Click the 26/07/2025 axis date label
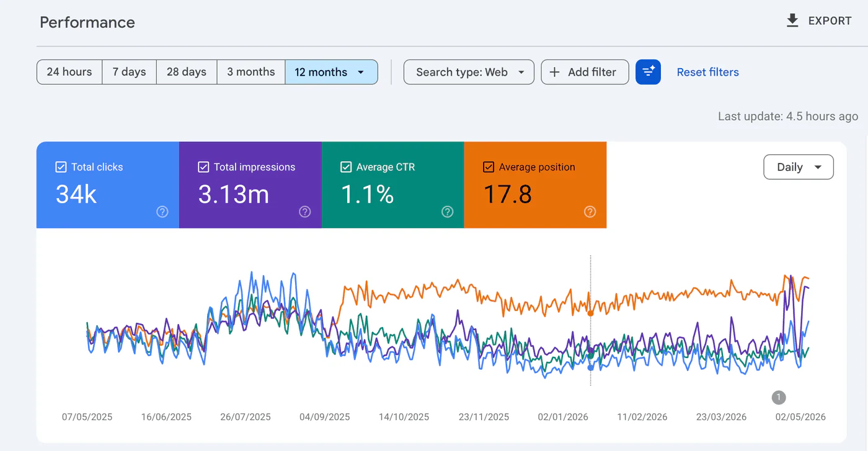 click(x=246, y=417)
